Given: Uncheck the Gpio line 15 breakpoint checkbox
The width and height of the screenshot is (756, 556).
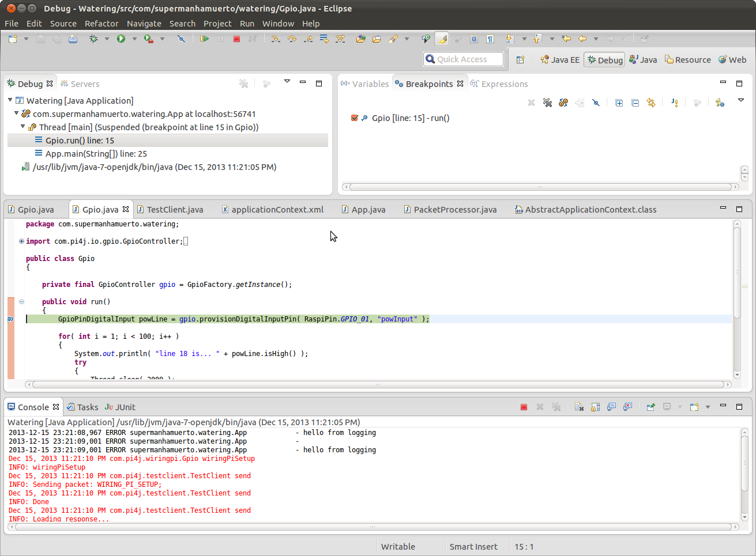Looking at the screenshot, I should (x=355, y=118).
